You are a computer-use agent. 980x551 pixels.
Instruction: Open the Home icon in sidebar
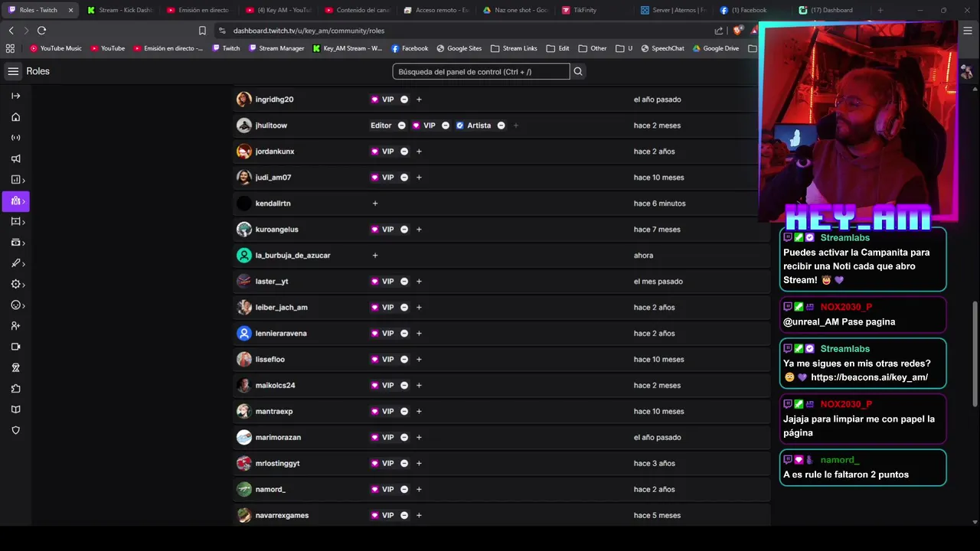coord(15,117)
